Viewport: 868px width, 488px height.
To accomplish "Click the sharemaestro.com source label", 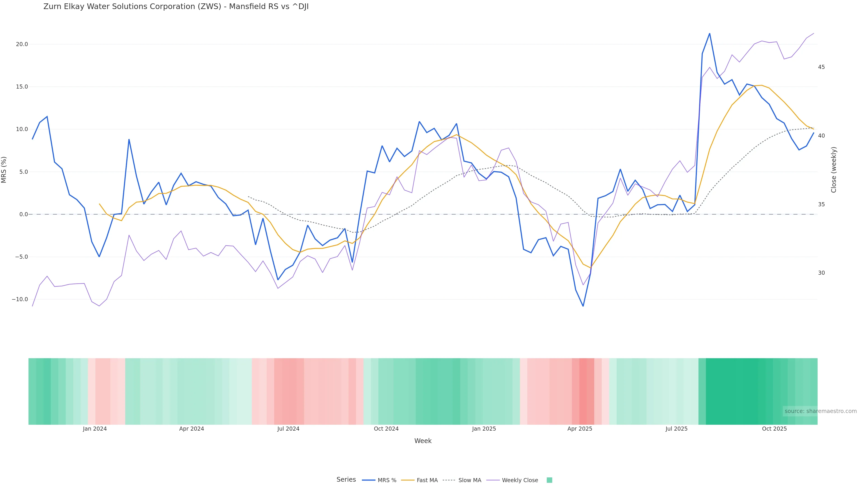I will coord(820,411).
